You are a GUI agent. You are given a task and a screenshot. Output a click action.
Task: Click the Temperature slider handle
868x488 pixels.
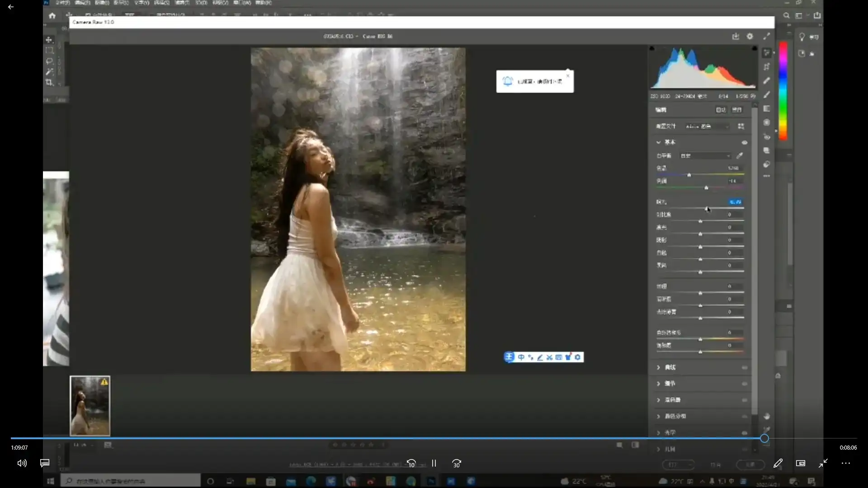click(689, 174)
